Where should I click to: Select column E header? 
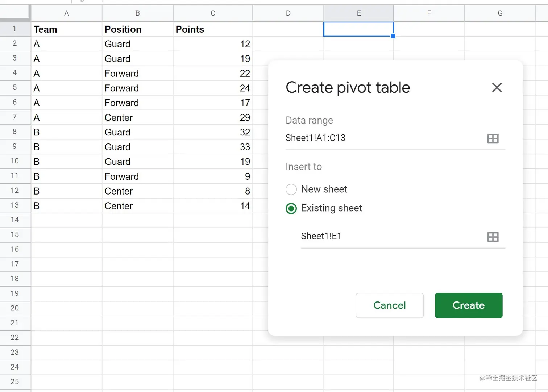click(359, 13)
